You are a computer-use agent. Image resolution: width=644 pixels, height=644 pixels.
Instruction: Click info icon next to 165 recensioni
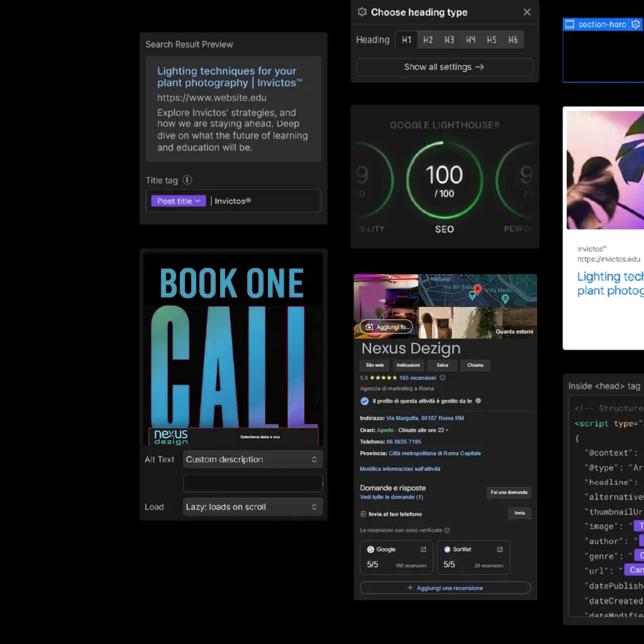[442, 378]
